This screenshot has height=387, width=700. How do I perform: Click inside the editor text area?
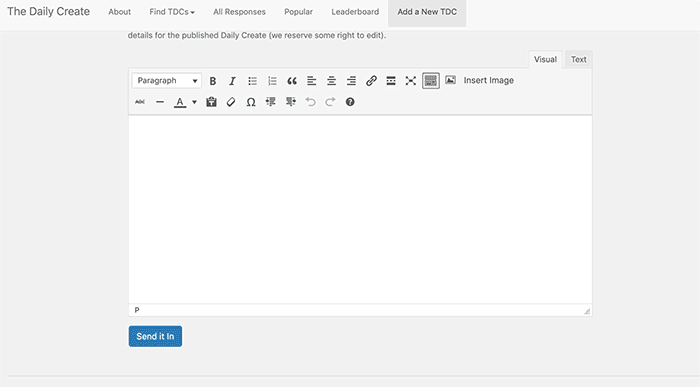[x=360, y=209]
